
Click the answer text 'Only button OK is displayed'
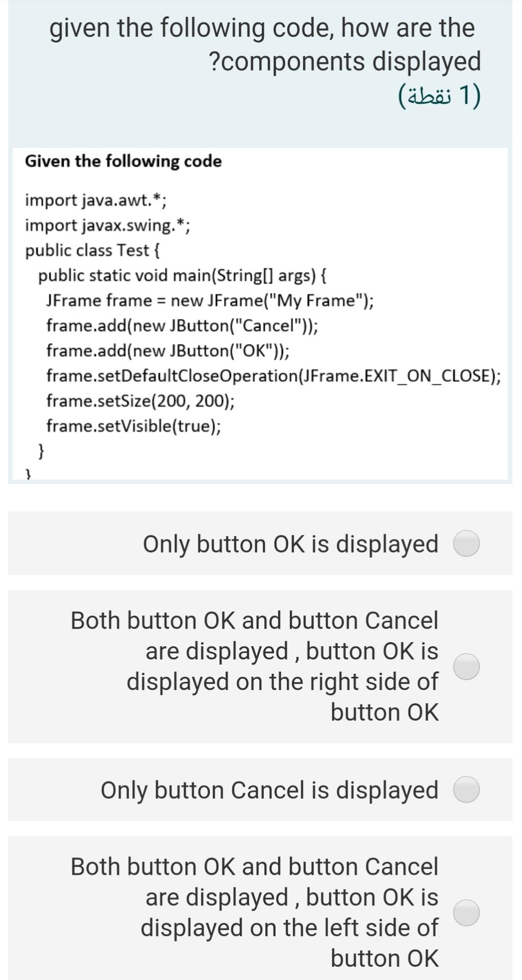(x=290, y=544)
